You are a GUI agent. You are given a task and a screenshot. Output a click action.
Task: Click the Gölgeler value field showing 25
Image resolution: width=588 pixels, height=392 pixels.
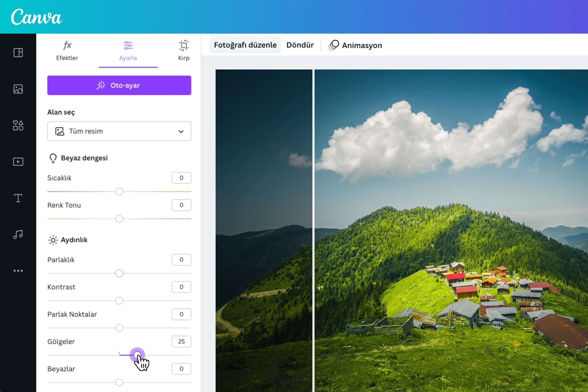pos(181,341)
